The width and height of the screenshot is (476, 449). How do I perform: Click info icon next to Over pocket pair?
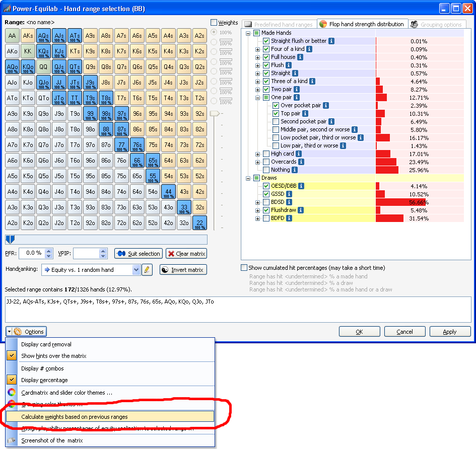tap(326, 105)
